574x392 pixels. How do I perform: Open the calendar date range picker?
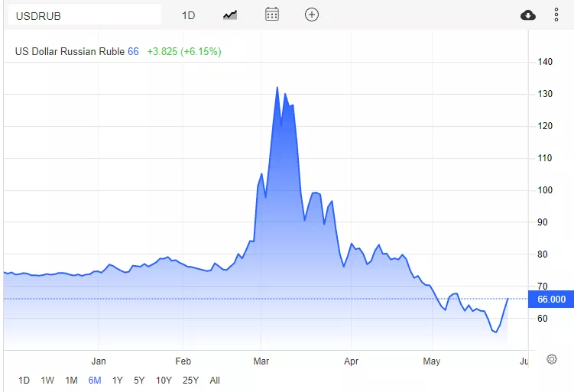[272, 15]
